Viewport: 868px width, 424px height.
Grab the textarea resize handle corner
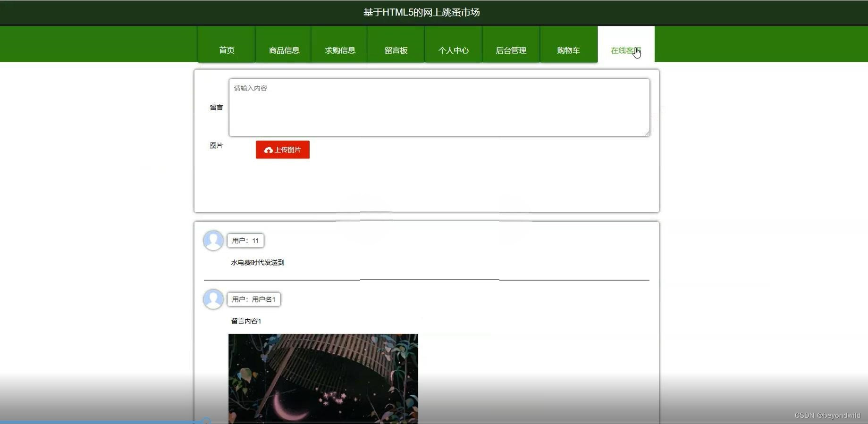pos(647,133)
